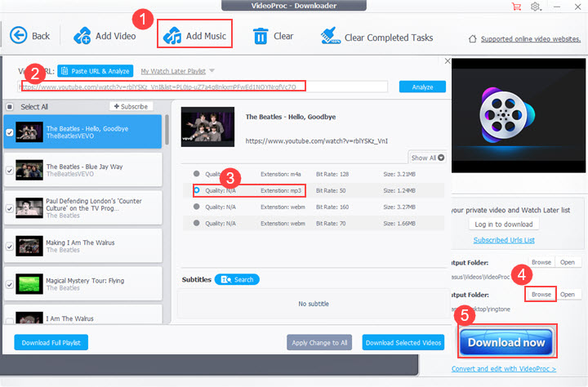Click Paste URL & Analyze button
Screen dimensions: 588x387
tap(96, 71)
